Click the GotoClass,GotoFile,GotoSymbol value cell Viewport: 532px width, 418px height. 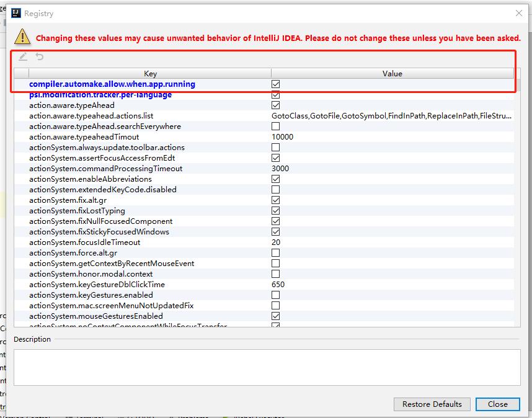(391, 116)
